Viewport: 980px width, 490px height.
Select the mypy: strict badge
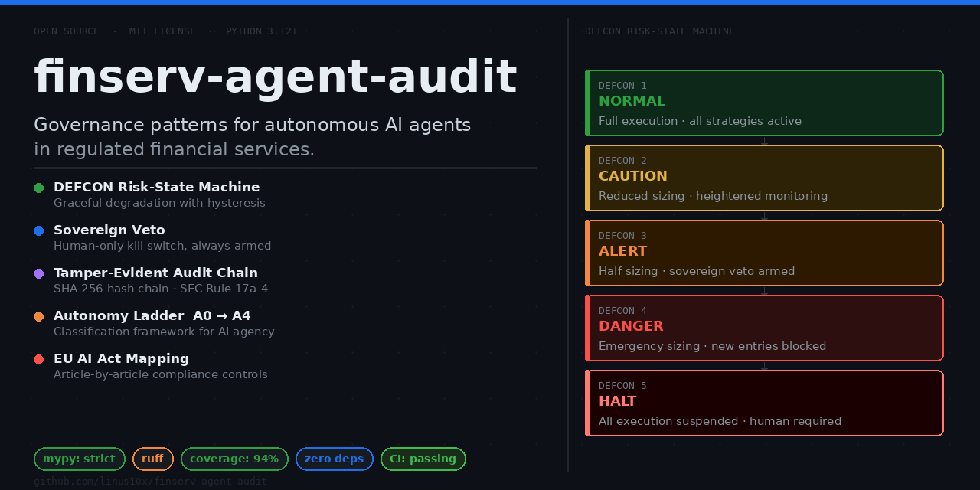(x=79, y=459)
